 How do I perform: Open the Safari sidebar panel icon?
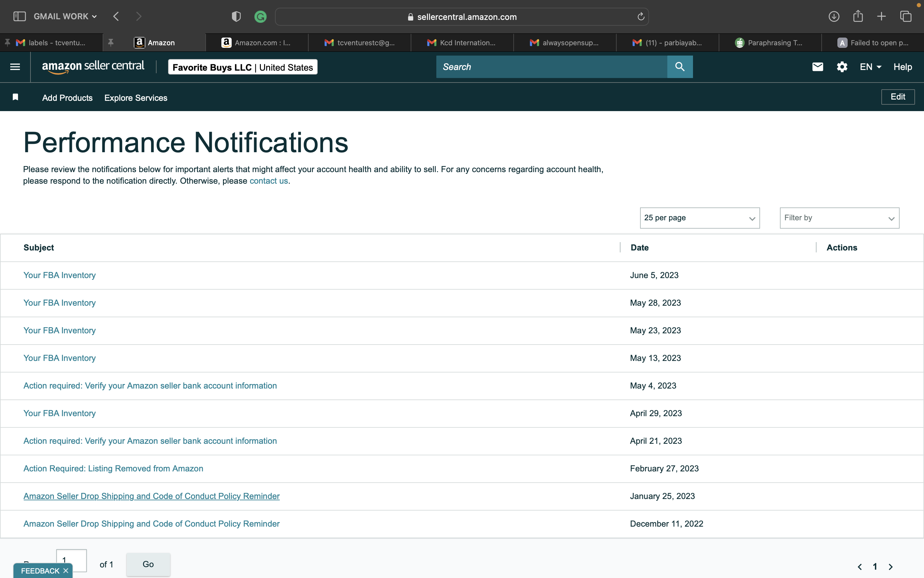point(20,16)
